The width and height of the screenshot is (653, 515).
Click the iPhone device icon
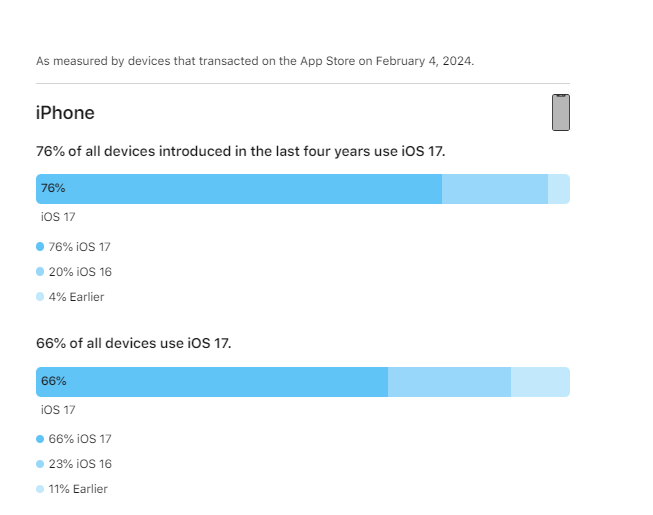pos(561,113)
